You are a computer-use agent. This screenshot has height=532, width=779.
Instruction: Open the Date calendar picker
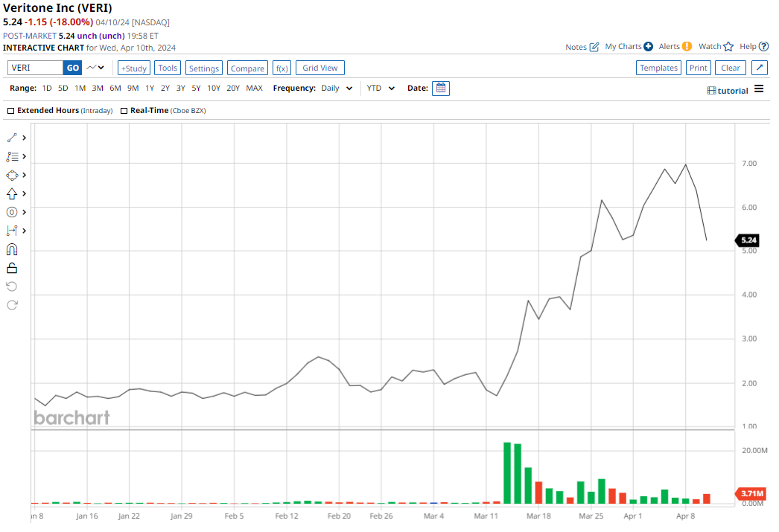pos(441,88)
